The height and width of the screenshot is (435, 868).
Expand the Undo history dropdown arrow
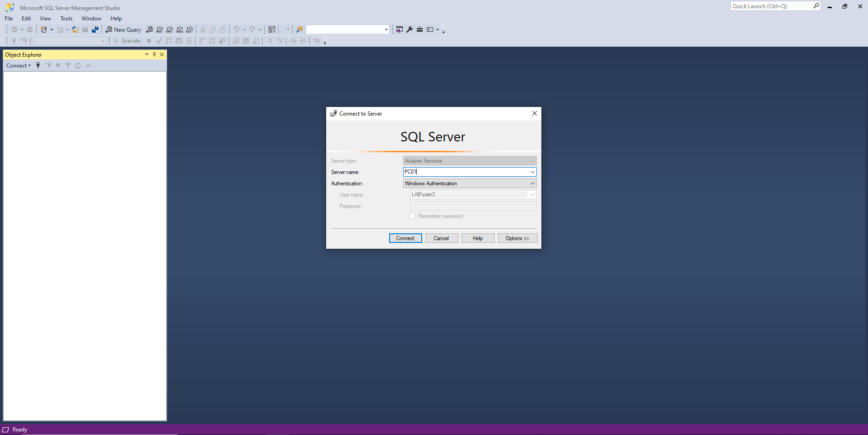tap(244, 29)
